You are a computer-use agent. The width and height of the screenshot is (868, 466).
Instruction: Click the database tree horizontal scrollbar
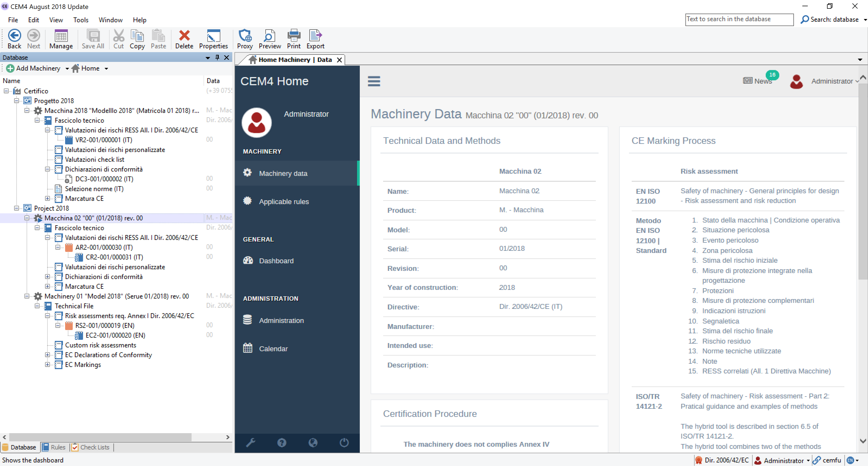click(x=100, y=437)
